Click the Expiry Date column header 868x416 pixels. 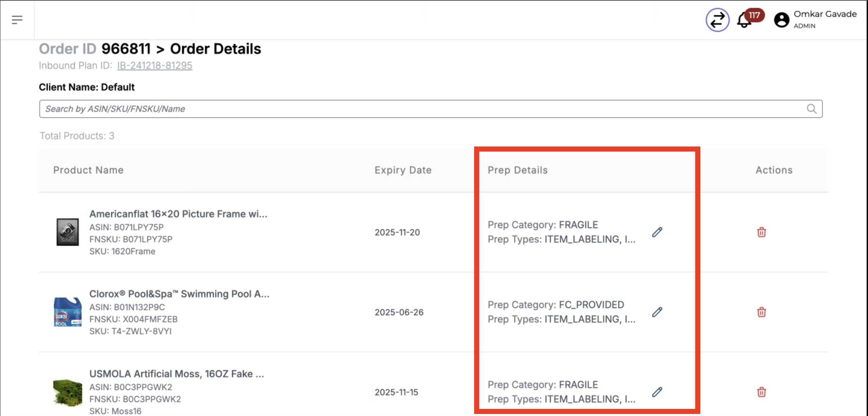tap(403, 170)
